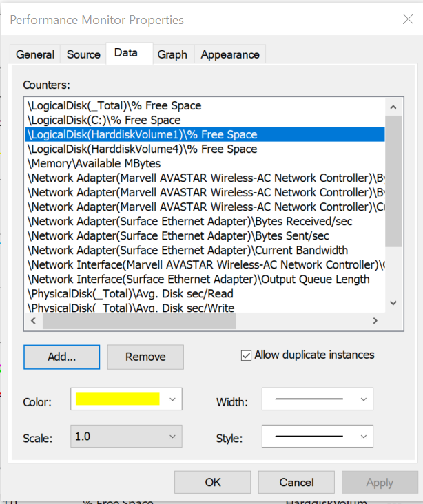Switch to the General tab

[x=35, y=54]
